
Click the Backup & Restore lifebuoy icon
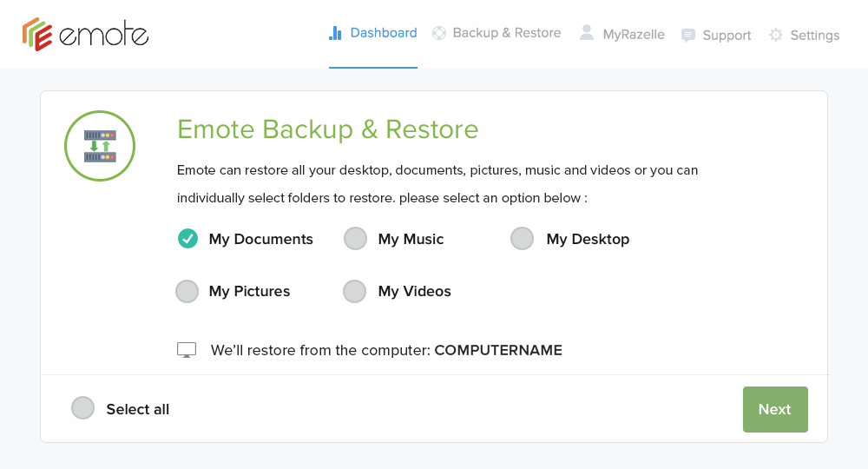coord(439,33)
